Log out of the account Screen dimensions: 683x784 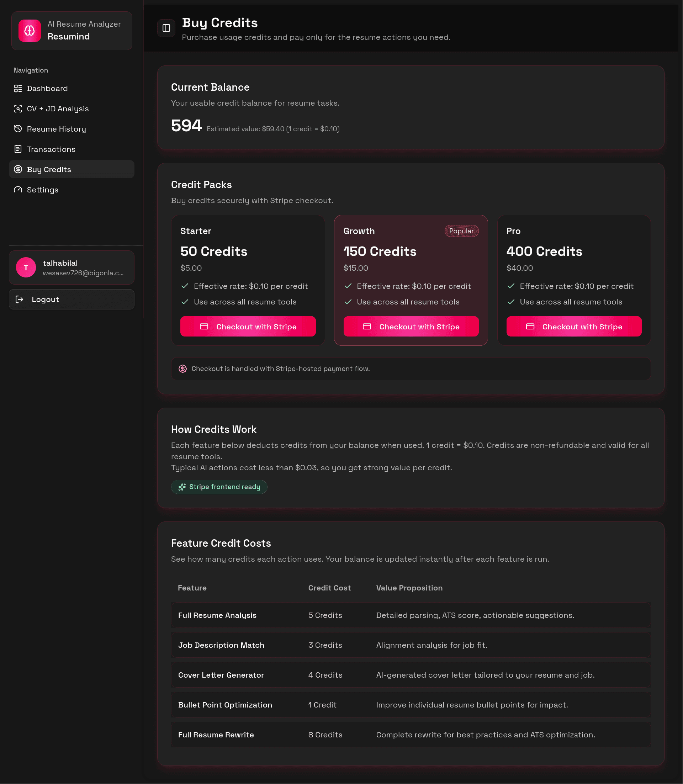72,300
